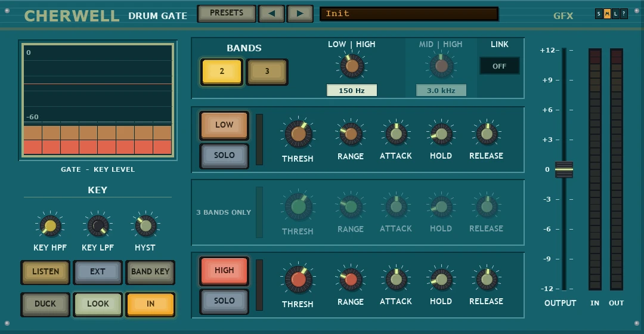The height and width of the screenshot is (334, 644).
Task: Click the Init preset name display
Action: (x=409, y=14)
